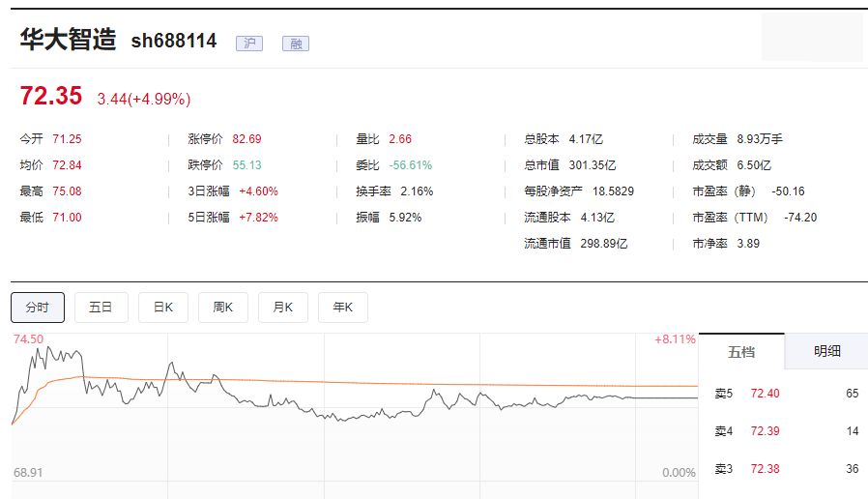
Task: Select the 分时 intraday chart tab
Action: click(x=38, y=308)
